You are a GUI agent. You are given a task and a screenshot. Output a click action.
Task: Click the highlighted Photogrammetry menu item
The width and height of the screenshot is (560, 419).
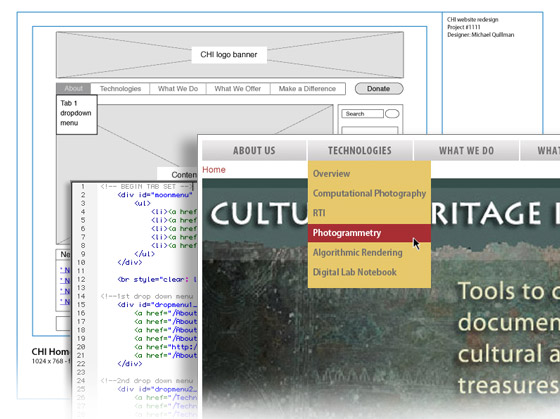(369, 233)
